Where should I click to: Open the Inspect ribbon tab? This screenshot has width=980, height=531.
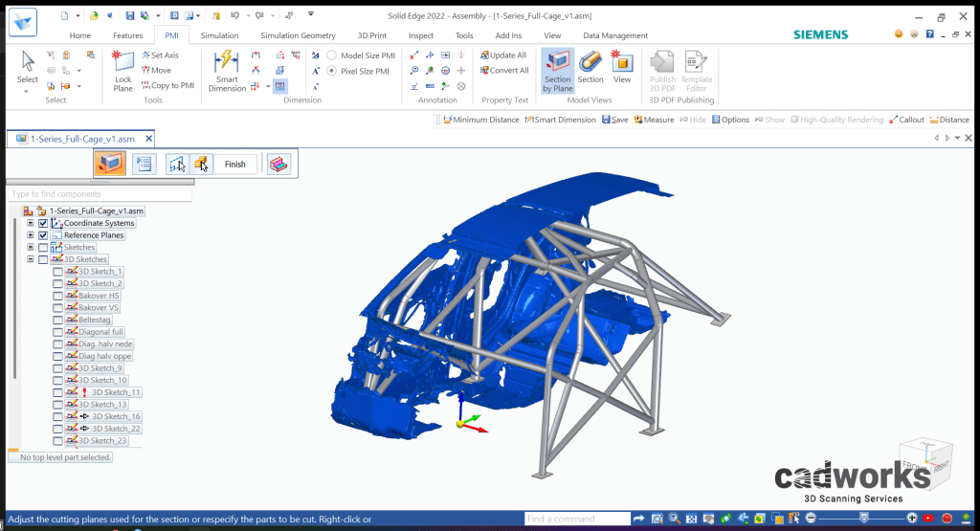tap(421, 35)
